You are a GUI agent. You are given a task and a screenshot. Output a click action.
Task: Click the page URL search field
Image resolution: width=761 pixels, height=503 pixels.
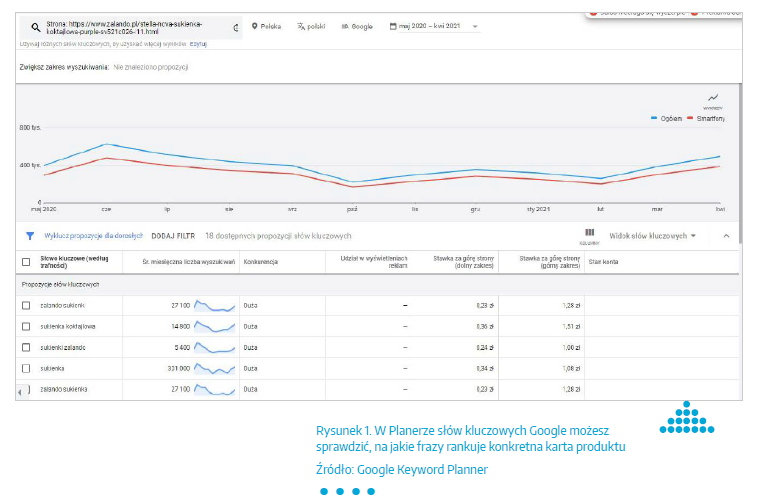click(x=131, y=28)
